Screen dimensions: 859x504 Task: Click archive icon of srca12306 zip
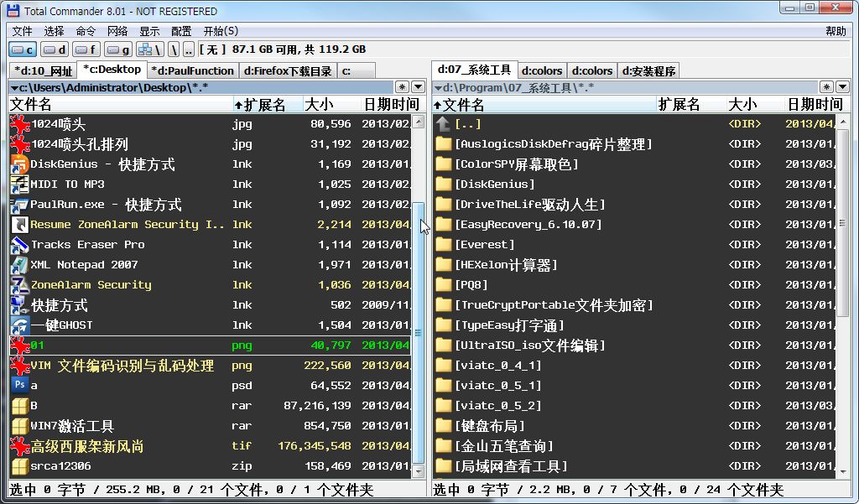coord(20,466)
